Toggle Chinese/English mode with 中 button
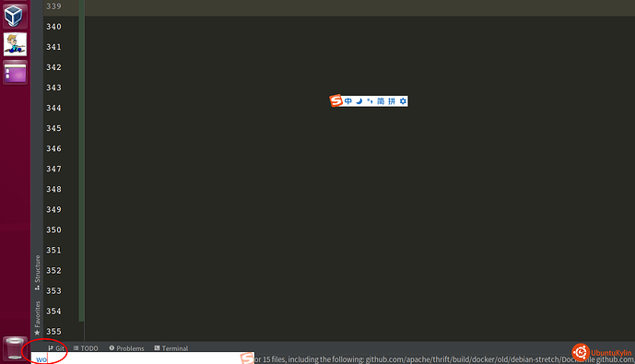 348,101
